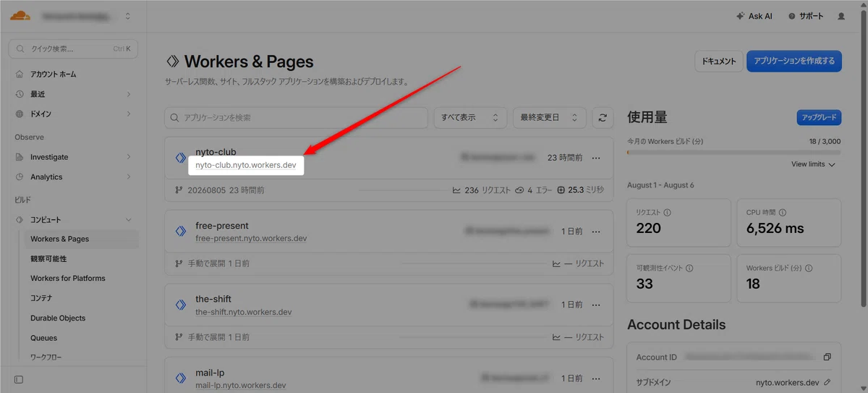This screenshot has height=393, width=868.
Task: Open the free-present application
Action: coord(222,226)
